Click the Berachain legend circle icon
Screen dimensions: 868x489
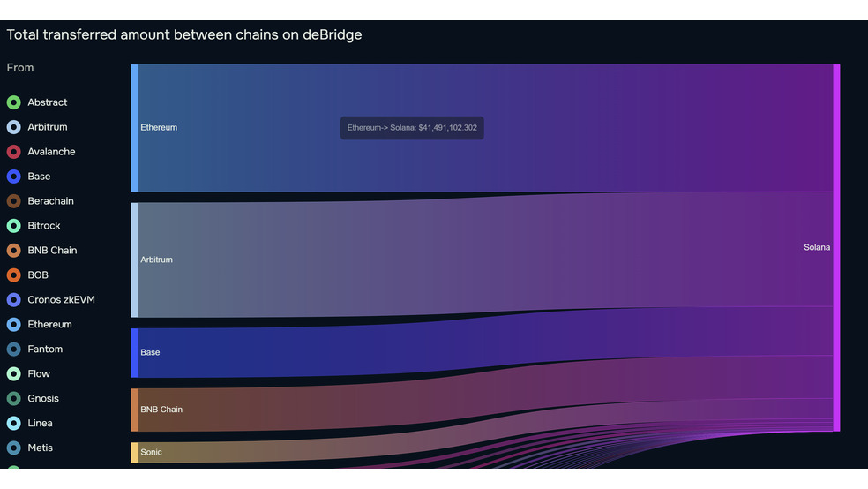[14, 201]
